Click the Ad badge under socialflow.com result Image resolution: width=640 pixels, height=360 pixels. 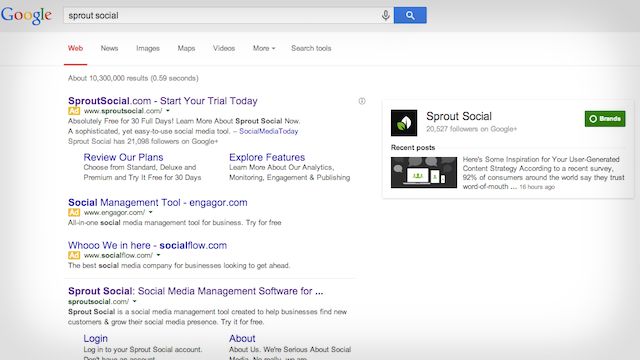point(74,256)
